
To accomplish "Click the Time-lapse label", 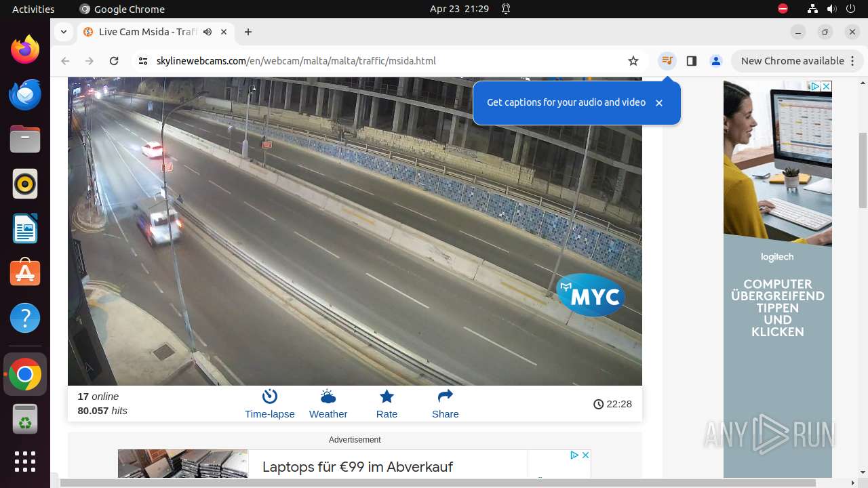I will (x=270, y=414).
